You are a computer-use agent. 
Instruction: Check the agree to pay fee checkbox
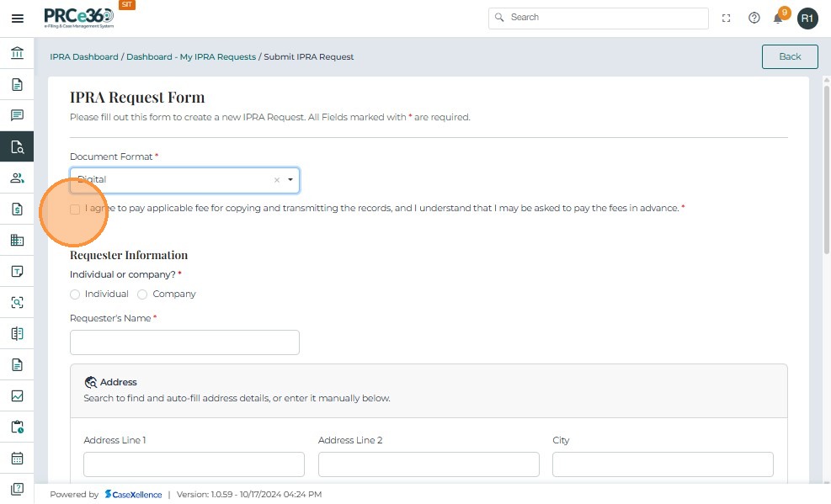75,209
